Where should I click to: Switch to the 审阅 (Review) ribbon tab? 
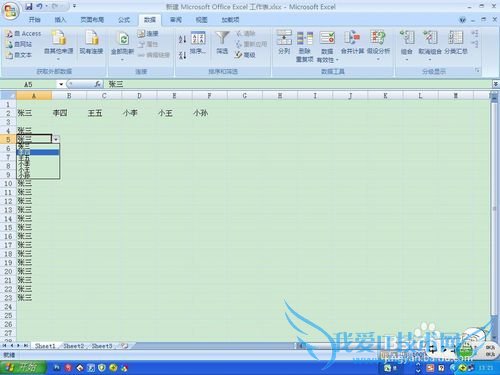point(176,20)
